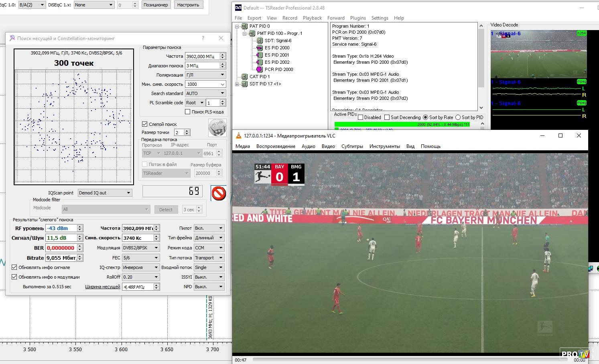Click the SDT: Signal-6 table icon
This screenshot has height=364, width=599.
[x=259, y=40]
